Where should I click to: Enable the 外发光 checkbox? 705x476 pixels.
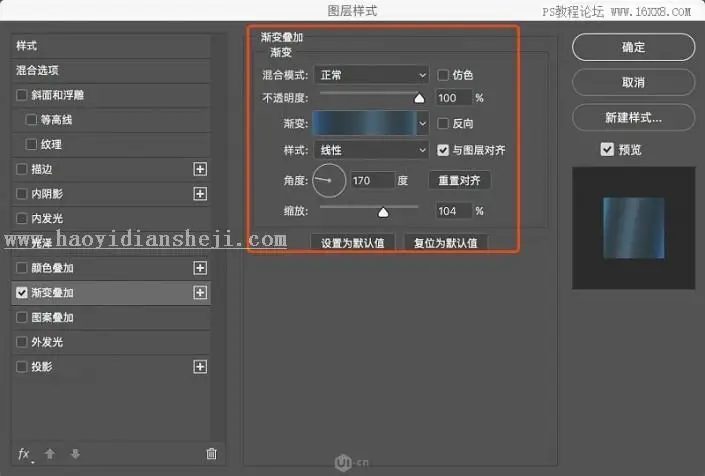pos(22,343)
